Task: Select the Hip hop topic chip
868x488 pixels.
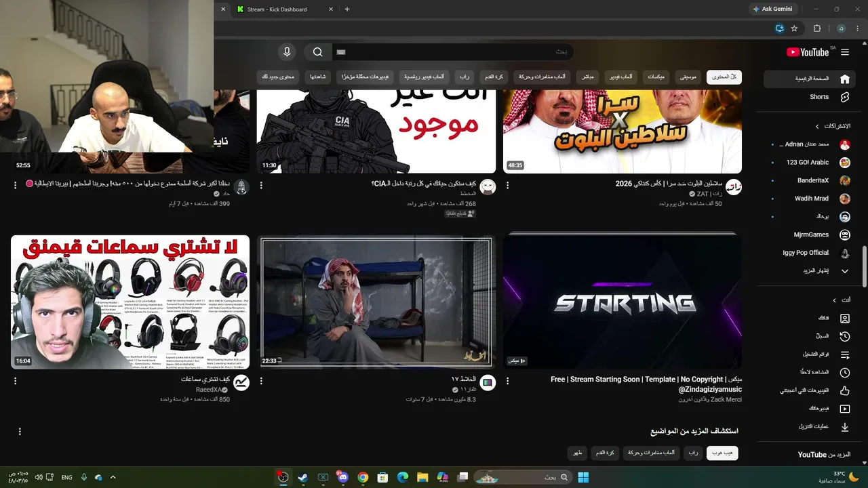Action: [x=722, y=453]
